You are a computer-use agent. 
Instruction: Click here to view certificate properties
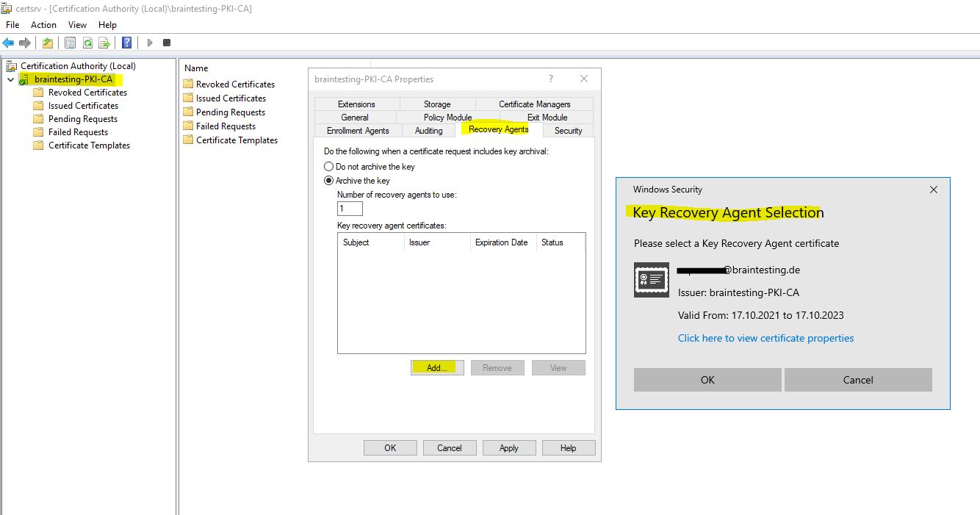tap(765, 338)
